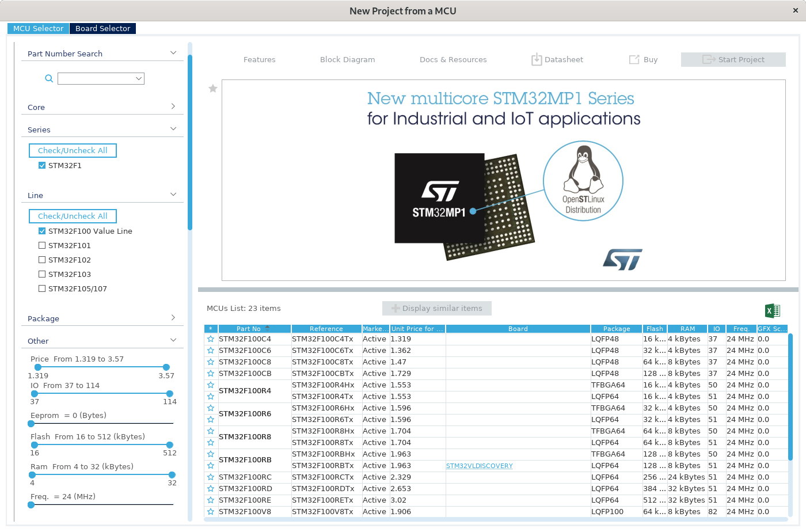Star the STM32F100CB row
The image size is (806, 532).
pyautogui.click(x=211, y=374)
